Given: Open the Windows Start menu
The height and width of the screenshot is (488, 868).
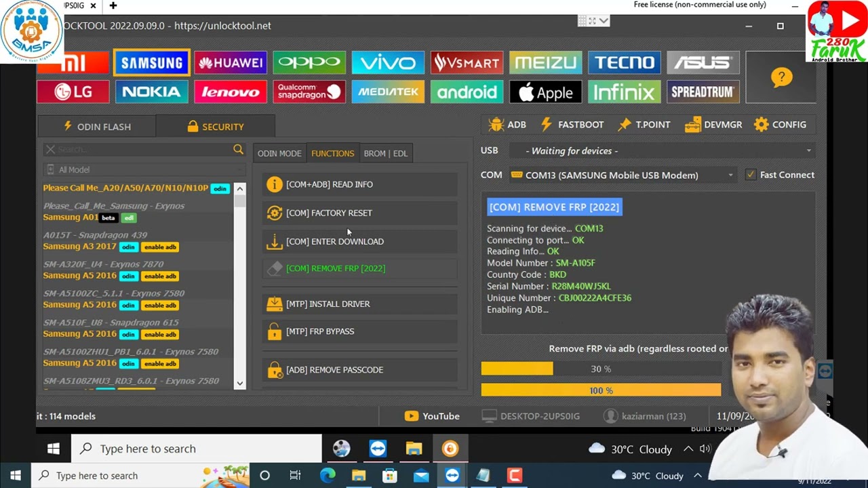Looking at the screenshot, I should click(x=16, y=476).
